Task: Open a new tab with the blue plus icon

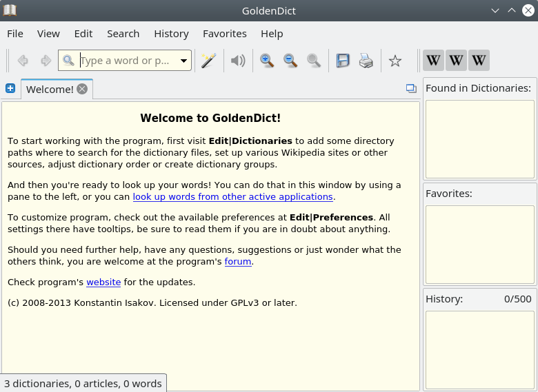Action: pyautogui.click(x=10, y=88)
